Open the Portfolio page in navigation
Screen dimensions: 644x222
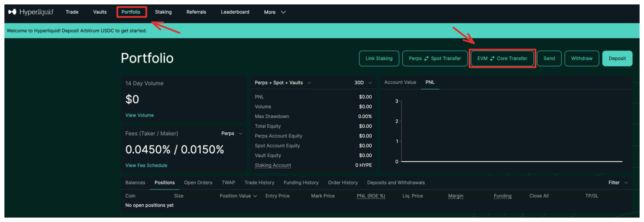[131, 12]
